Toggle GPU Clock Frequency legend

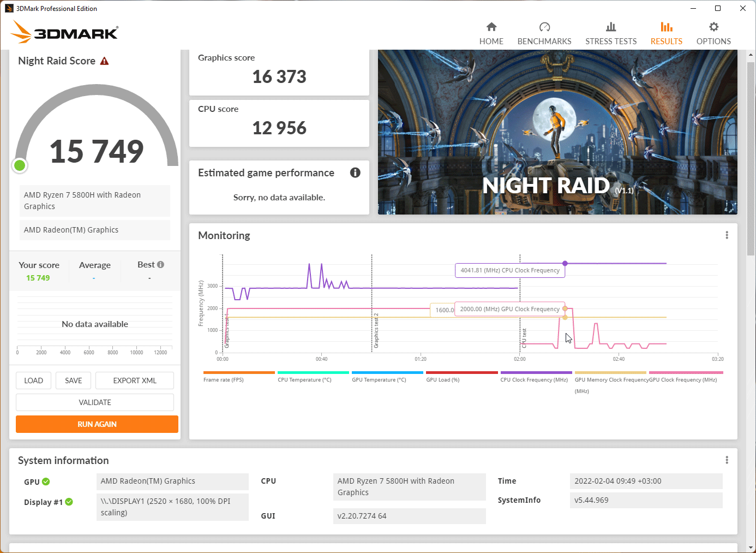[x=686, y=377]
